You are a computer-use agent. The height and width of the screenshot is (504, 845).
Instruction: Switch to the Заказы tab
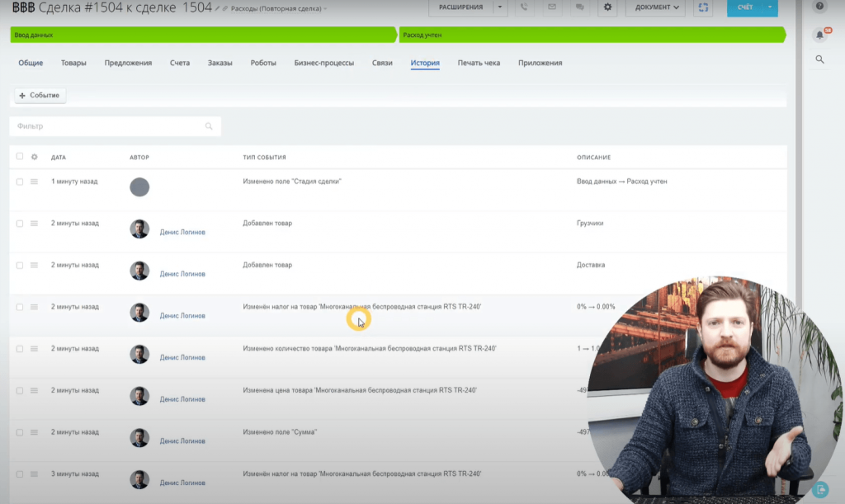[x=220, y=63]
